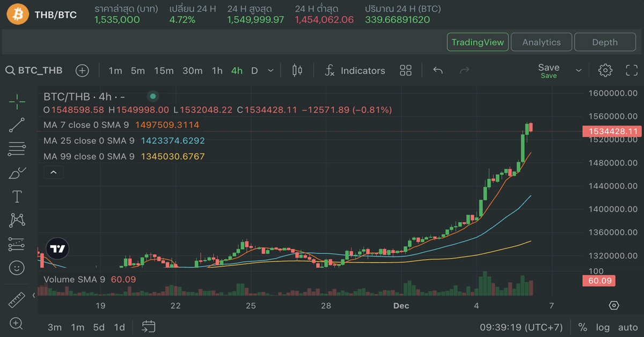Select the 1h timeframe
The image size is (644, 337).
[x=217, y=70]
